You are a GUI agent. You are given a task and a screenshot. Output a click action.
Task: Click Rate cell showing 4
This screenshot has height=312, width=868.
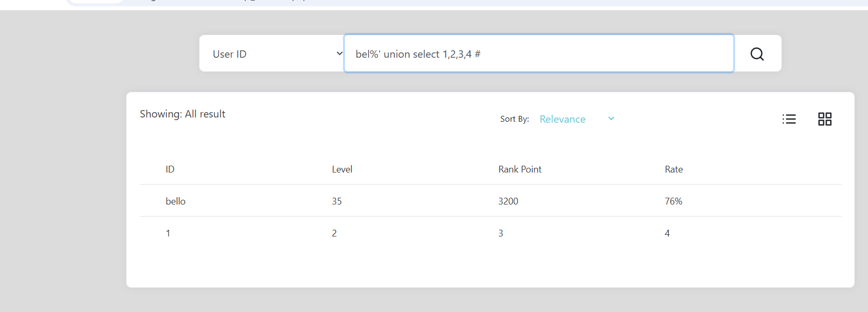tap(667, 233)
